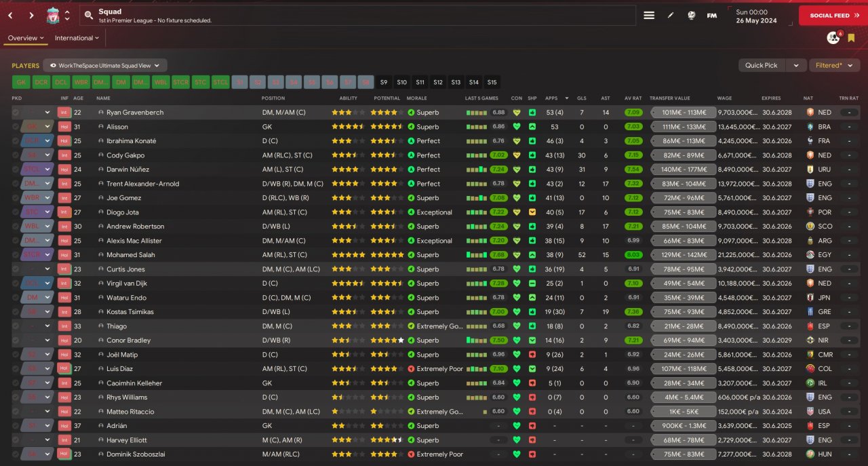The height and width of the screenshot is (466, 868).
Task: Click the search magnifier icon
Action: [89, 15]
